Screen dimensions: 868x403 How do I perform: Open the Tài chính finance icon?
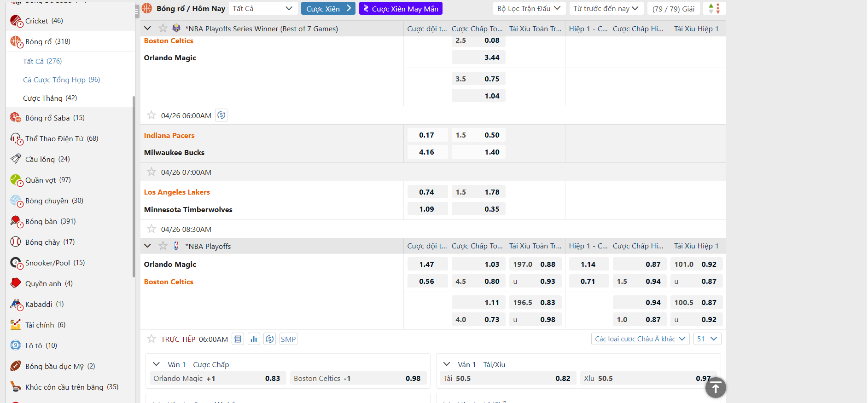click(x=16, y=325)
